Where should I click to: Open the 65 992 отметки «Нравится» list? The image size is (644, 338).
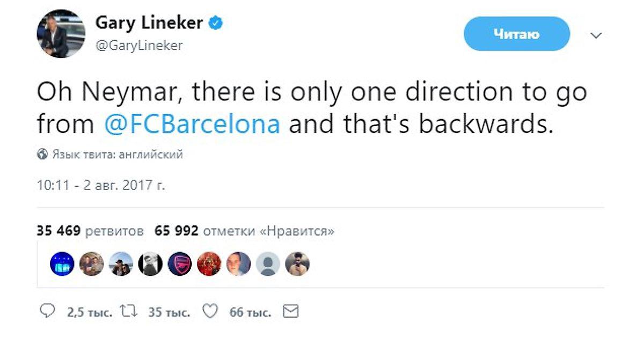(244, 231)
